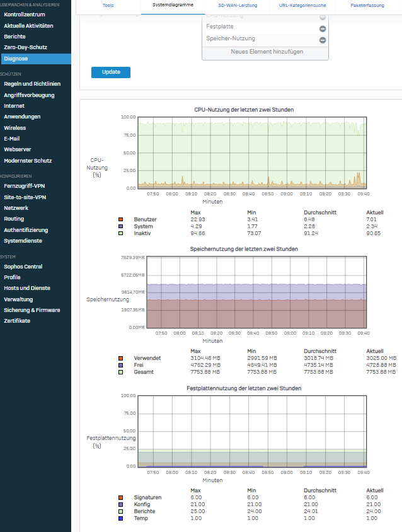Remove Festplatte item with minus icon

coord(323,28)
